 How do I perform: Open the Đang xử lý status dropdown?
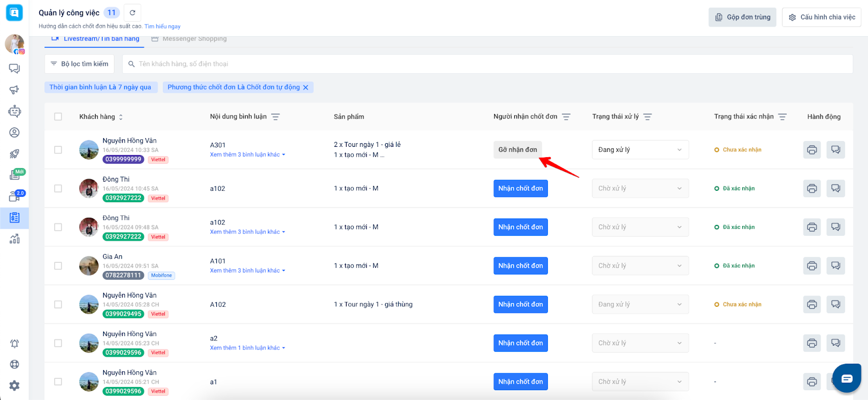(640, 150)
